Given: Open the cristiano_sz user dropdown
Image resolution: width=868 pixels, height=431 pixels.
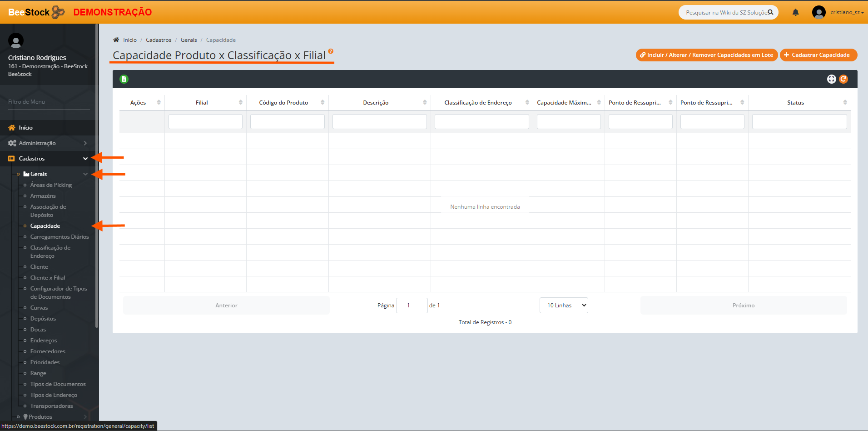Looking at the screenshot, I should pos(846,12).
